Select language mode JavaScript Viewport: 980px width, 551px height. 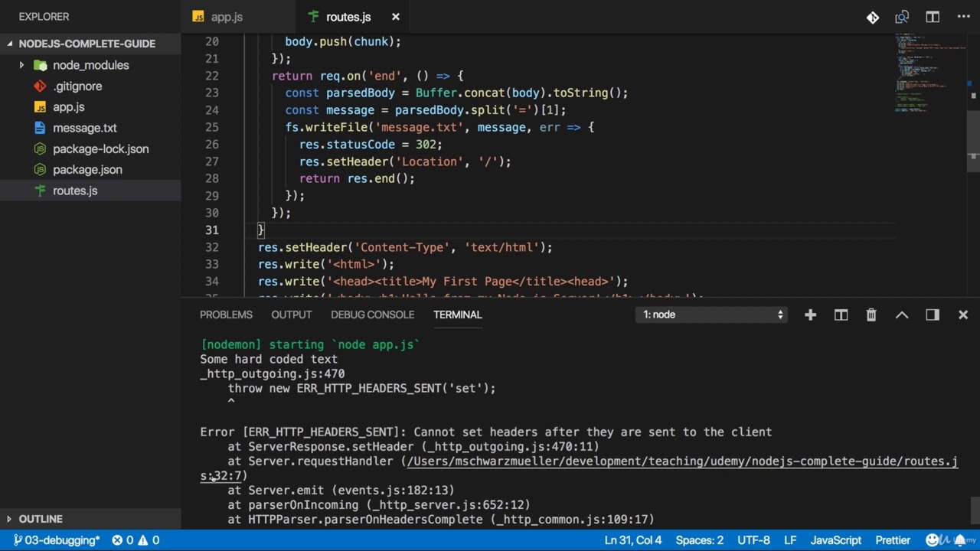click(x=836, y=540)
